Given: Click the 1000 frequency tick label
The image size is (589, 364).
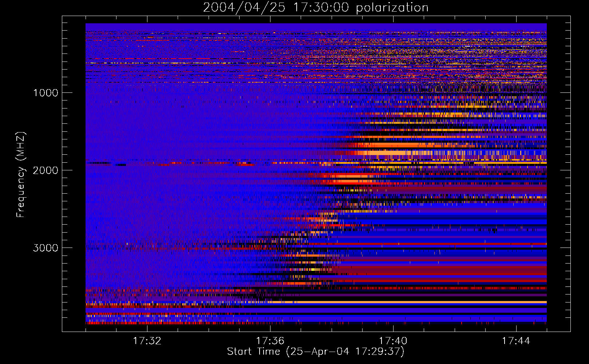Looking at the screenshot, I should click(x=46, y=93).
